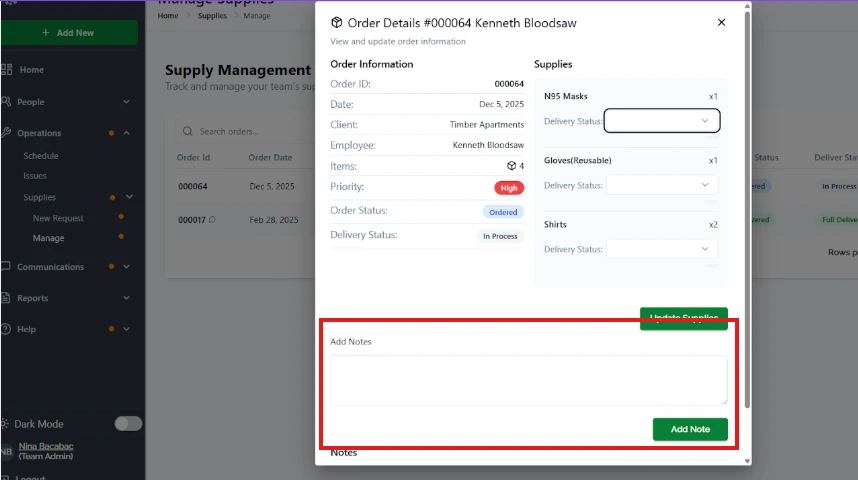Click the magnifier icon in Search orders

187,131
